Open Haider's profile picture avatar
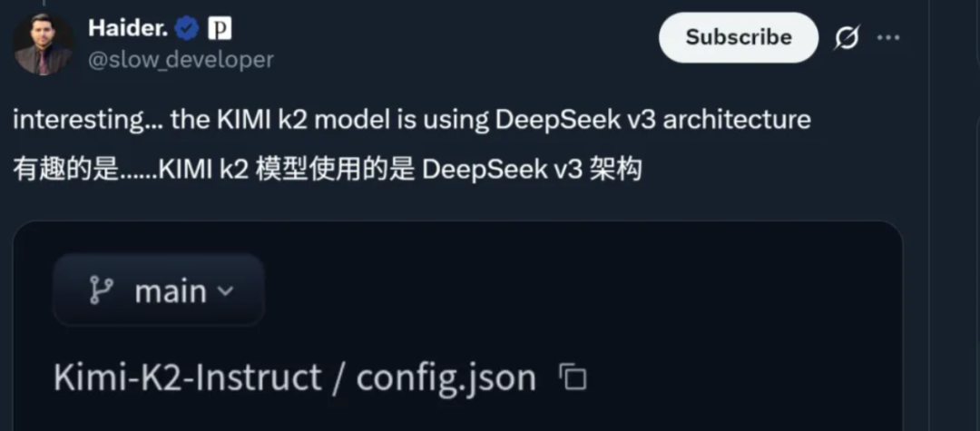This screenshot has height=431, width=980. pos(44,44)
